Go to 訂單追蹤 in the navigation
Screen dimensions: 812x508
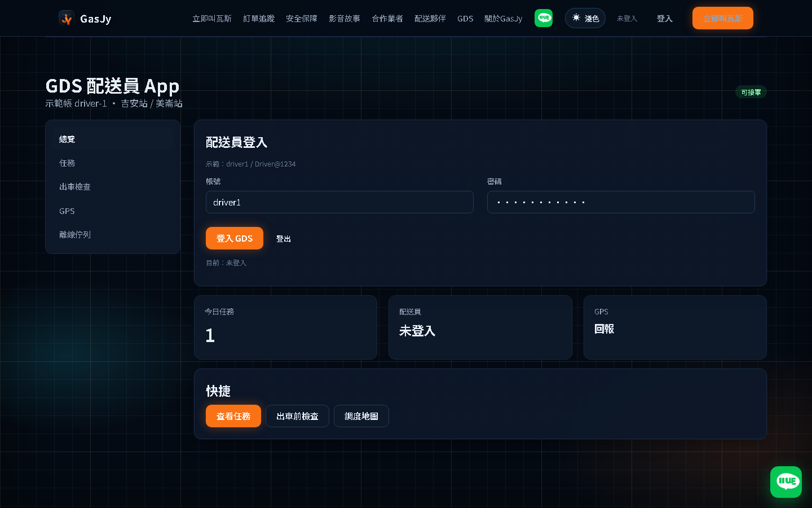(x=259, y=19)
